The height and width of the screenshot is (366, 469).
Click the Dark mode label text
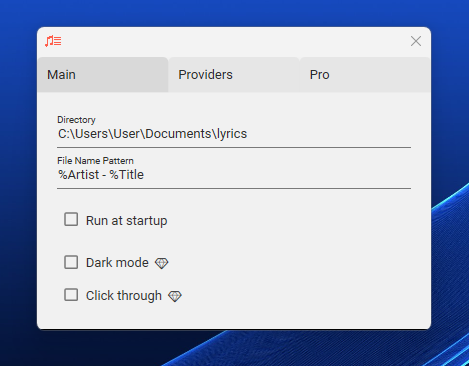[x=117, y=263]
